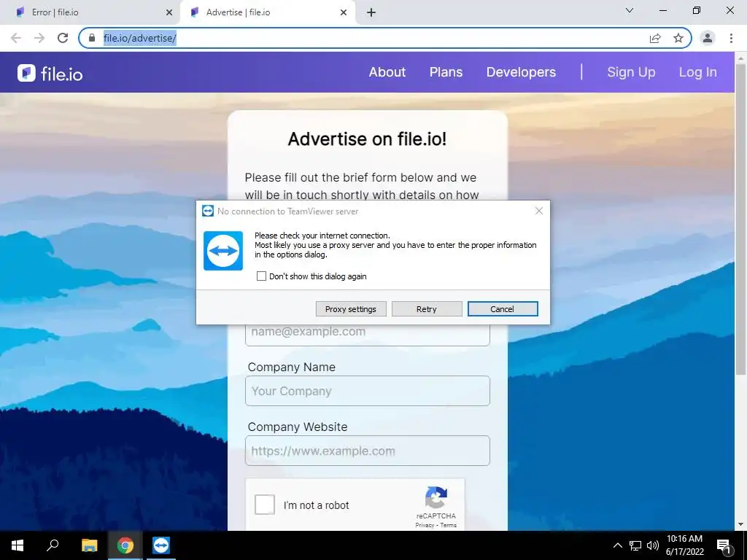This screenshot has height=560, width=747.
Task: Click scrollbar down arrow
Action: (740, 525)
